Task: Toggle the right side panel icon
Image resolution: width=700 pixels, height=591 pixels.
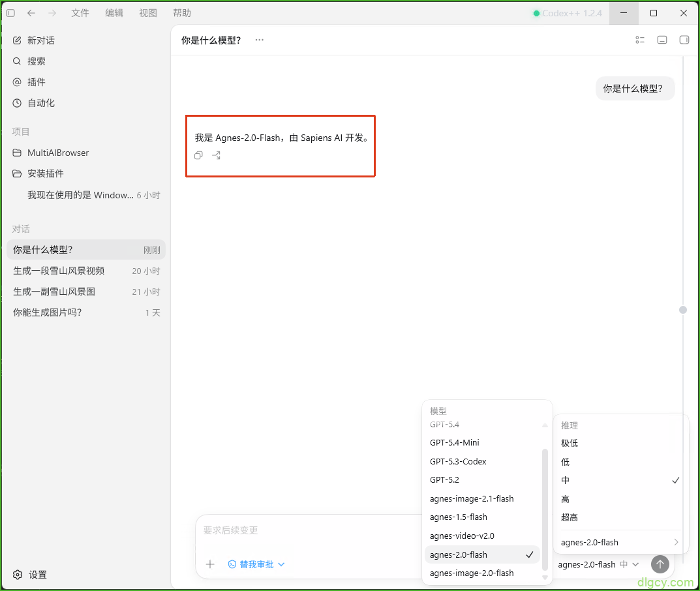Action: 684,40
